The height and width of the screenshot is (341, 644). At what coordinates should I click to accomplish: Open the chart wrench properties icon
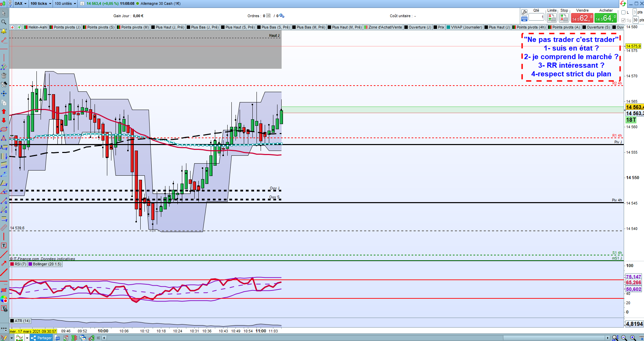[91, 338]
